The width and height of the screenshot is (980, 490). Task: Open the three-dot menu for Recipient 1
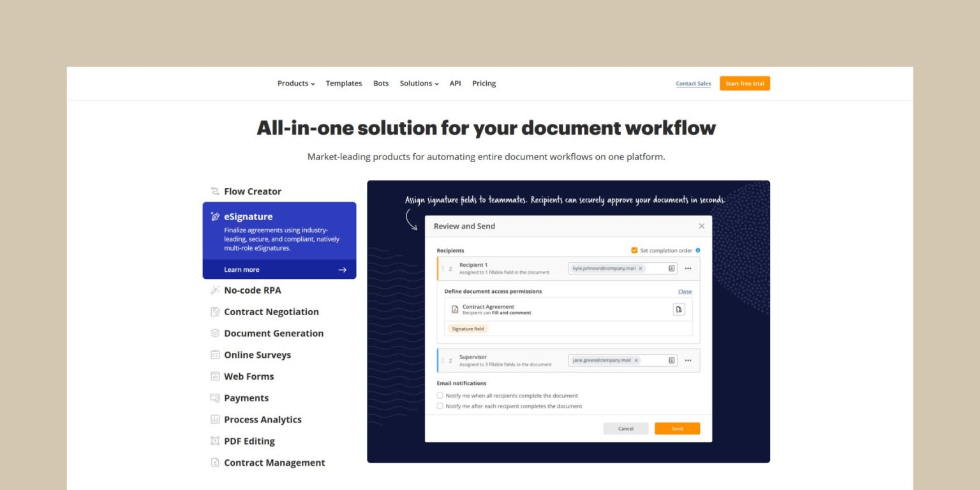[x=688, y=269]
